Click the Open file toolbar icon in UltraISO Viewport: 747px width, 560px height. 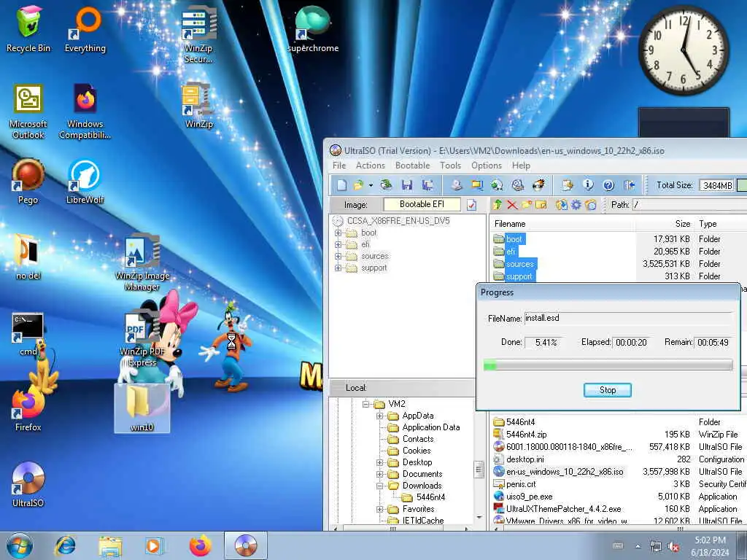358,185
